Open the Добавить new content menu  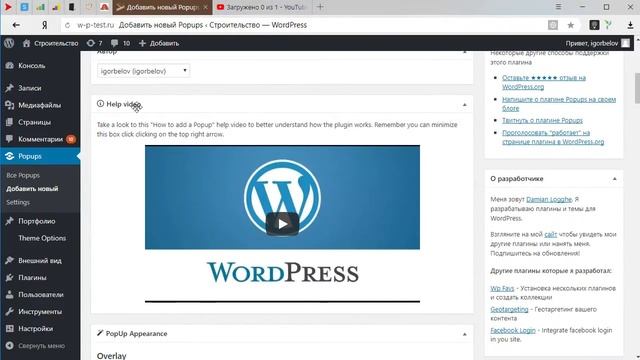[159, 43]
